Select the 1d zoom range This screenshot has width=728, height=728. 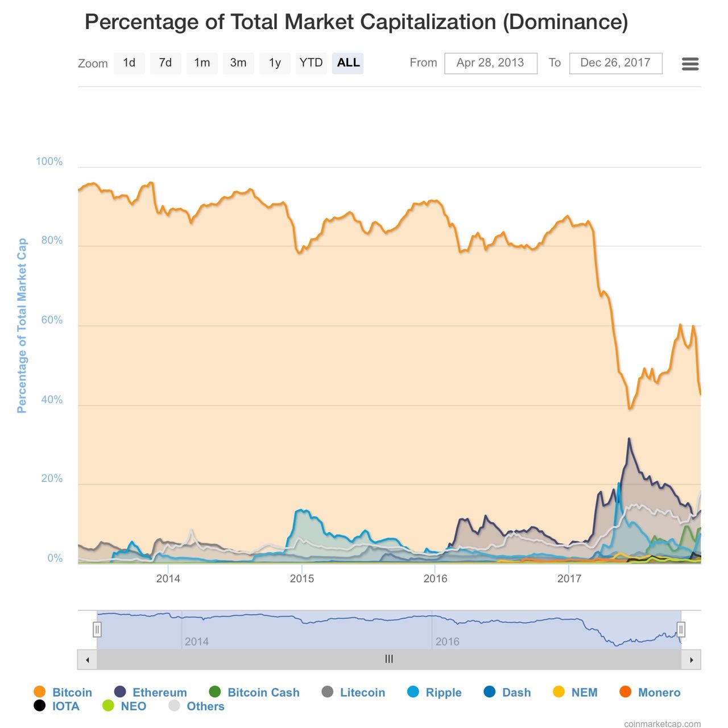pyautogui.click(x=129, y=63)
